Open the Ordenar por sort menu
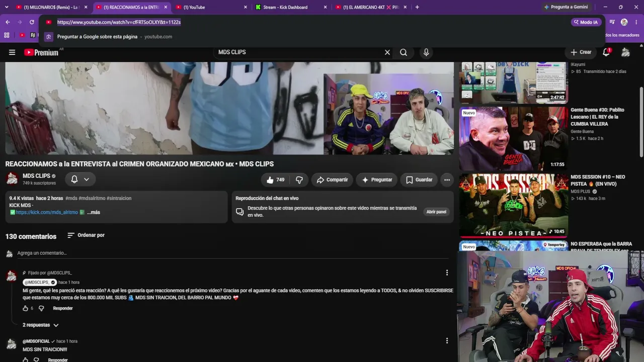The width and height of the screenshot is (644, 362). (86, 235)
